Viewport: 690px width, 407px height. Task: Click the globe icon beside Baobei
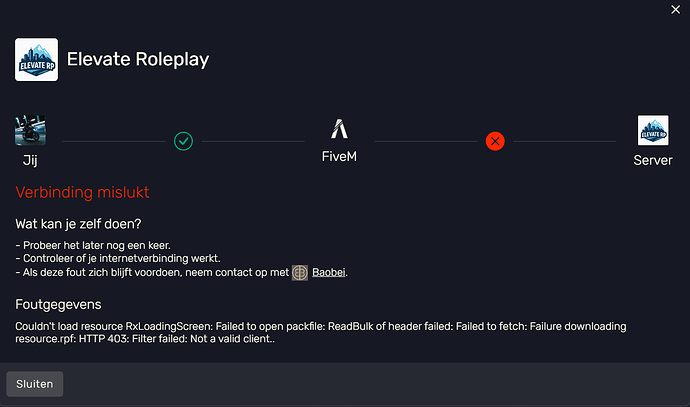click(x=300, y=271)
